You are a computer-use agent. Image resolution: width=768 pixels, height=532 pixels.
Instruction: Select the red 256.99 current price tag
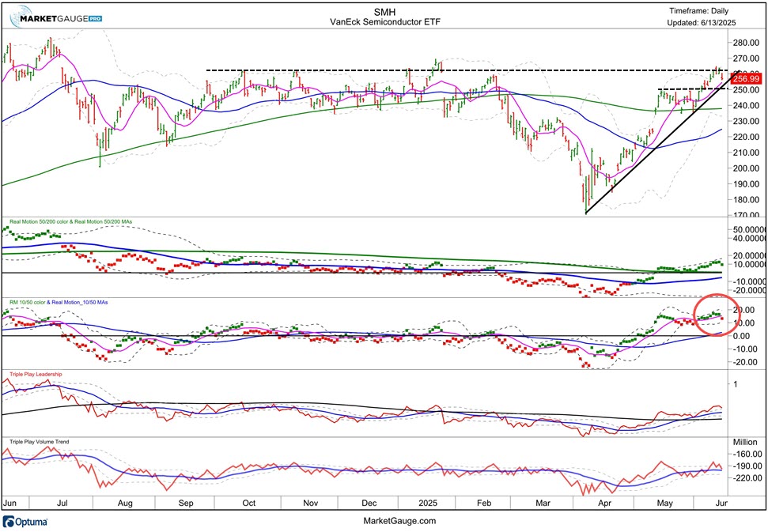coord(746,78)
